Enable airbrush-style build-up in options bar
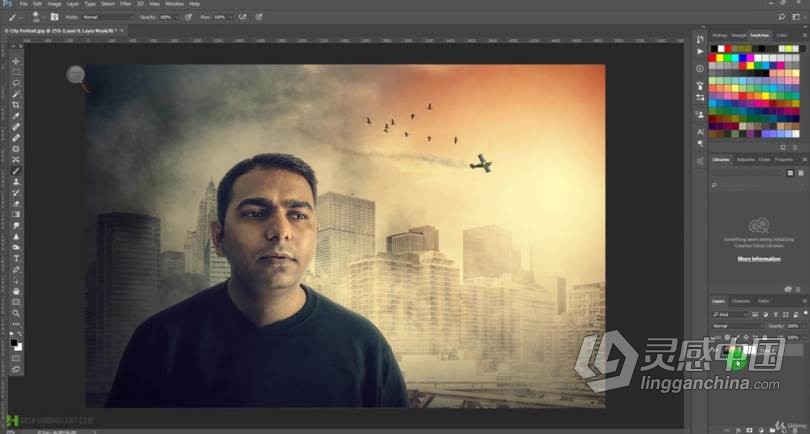Image resolution: width=810 pixels, height=434 pixels. 243,17
